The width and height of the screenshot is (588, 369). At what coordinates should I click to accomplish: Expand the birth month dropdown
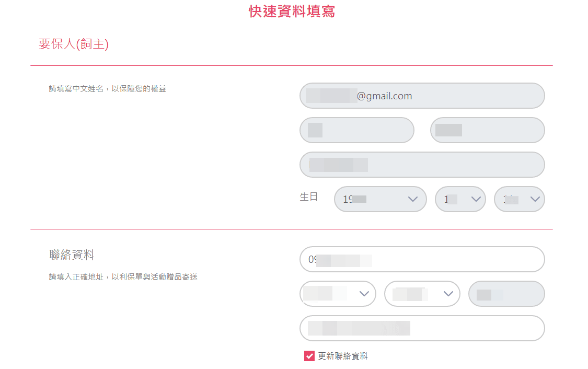click(460, 199)
